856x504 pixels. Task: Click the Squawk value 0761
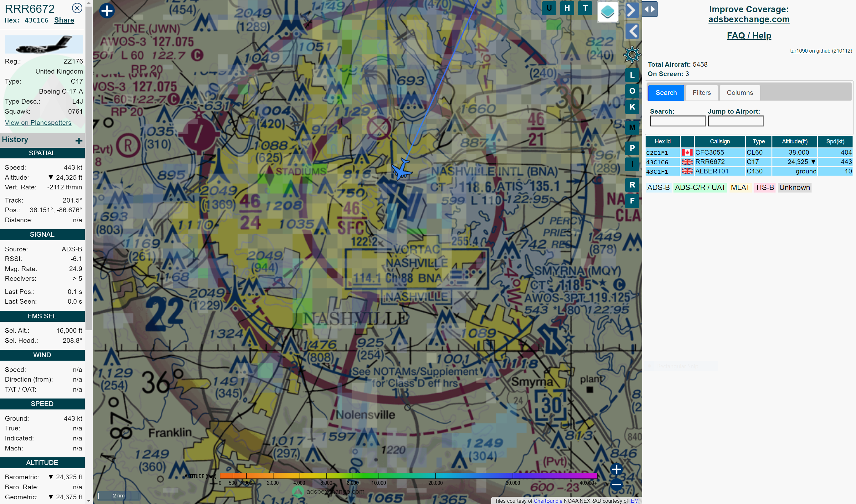click(x=75, y=111)
